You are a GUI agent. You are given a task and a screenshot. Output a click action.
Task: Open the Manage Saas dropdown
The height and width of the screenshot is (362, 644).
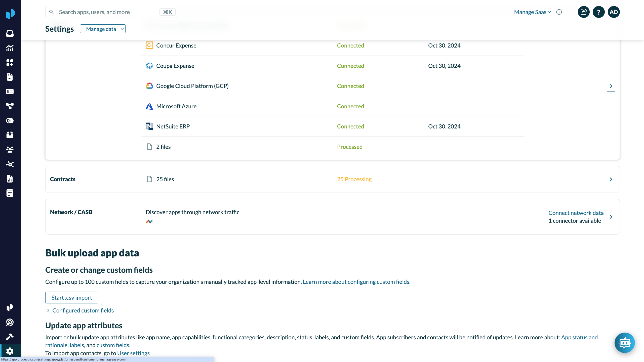tap(532, 12)
